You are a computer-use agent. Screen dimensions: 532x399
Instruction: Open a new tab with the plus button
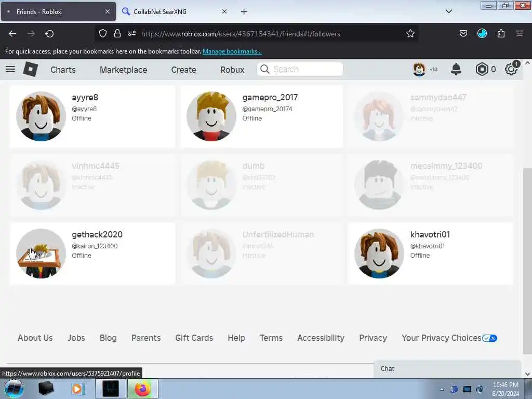coord(244,11)
